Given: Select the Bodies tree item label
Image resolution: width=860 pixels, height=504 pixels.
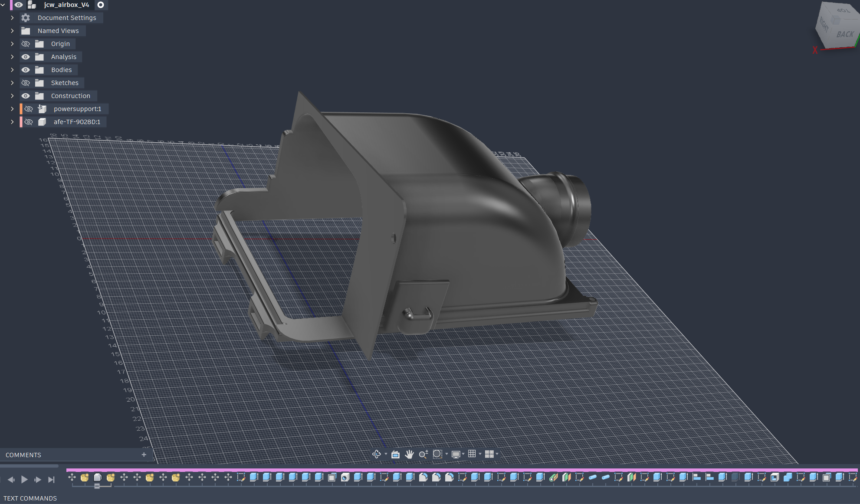Looking at the screenshot, I should 62,70.
